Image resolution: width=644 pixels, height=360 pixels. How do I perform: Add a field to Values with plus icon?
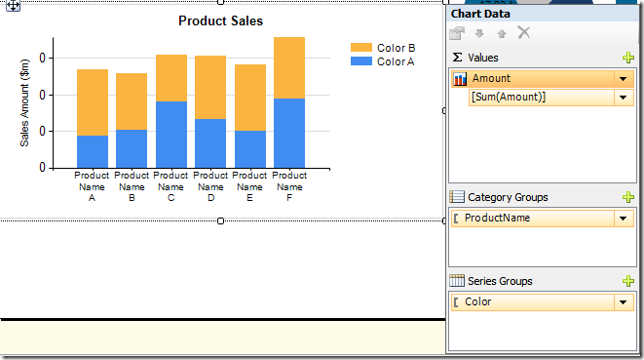[x=628, y=58]
